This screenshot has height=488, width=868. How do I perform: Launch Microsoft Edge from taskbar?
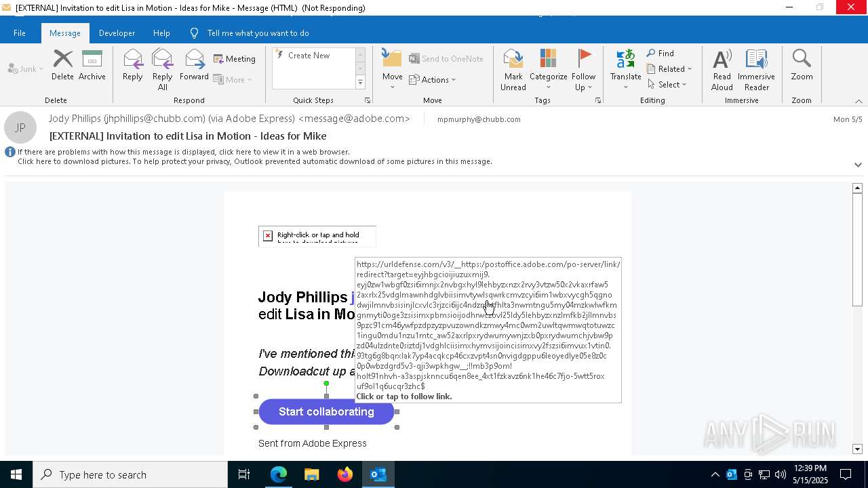[x=279, y=474]
